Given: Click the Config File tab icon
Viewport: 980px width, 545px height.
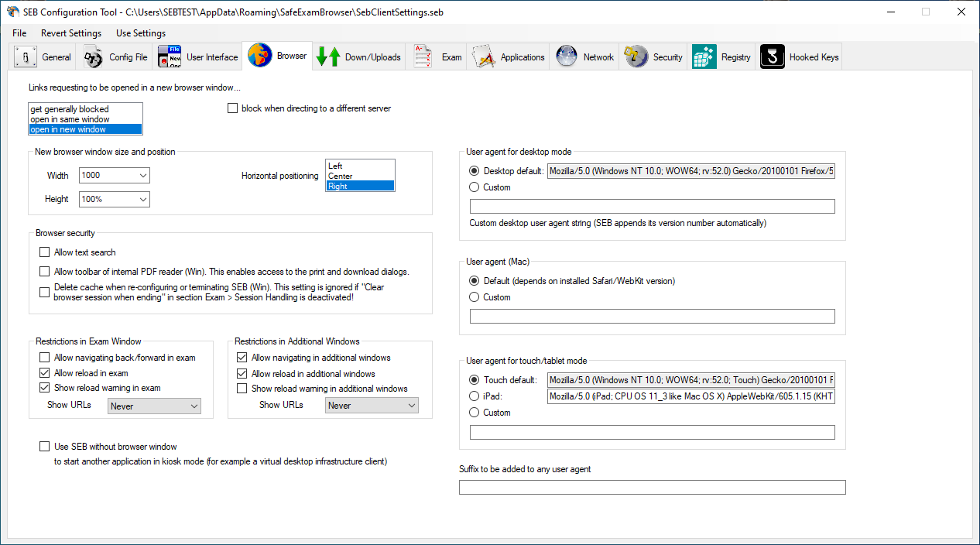Looking at the screenshot, I should pyautogui.click(x=94, y=57).
